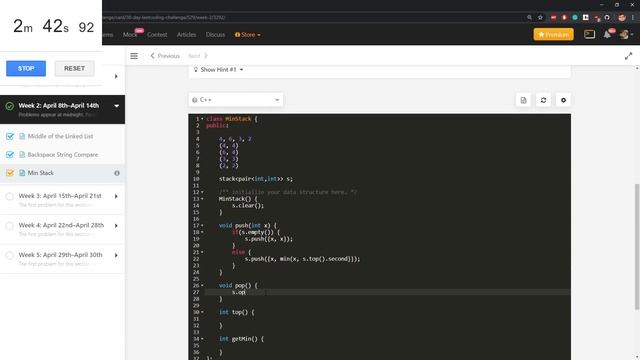Collapse the Week 2: April 8th–April 14th section
Image resolution: width=640 pixels, height=360 pixels.
116,106
